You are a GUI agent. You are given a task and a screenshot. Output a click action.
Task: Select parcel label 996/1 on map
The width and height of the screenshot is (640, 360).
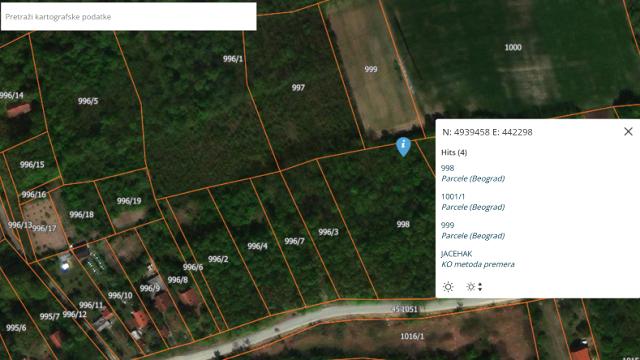[233, 59]
